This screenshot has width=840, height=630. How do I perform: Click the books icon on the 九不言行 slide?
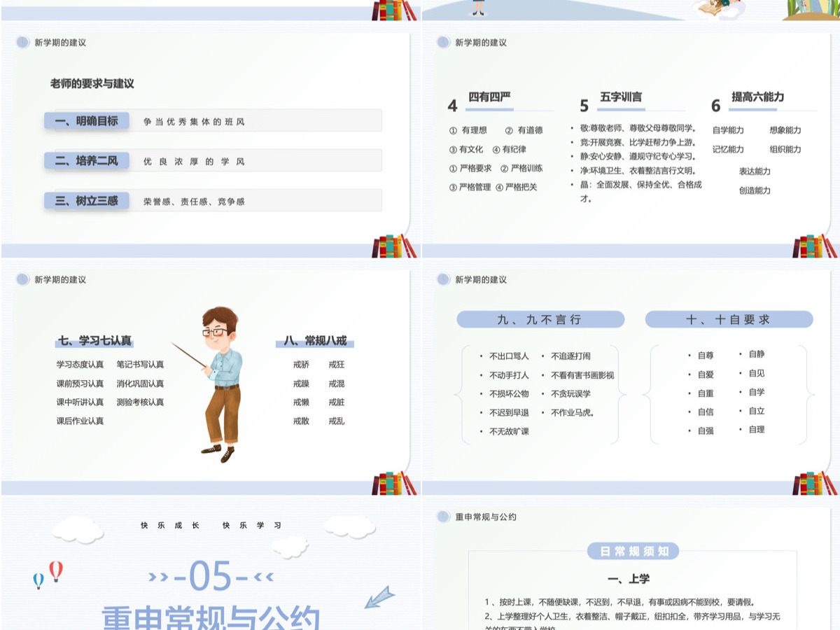[815, 483]
